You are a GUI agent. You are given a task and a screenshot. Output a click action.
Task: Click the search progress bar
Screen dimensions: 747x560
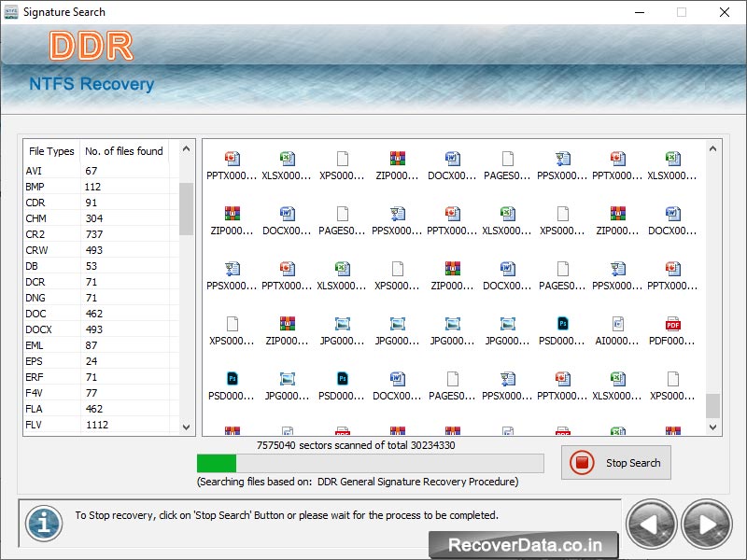pos(371,462)
